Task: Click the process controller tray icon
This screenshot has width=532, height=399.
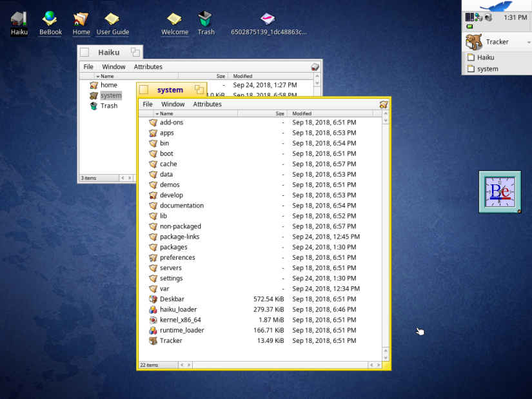Action: pos(469,17)
